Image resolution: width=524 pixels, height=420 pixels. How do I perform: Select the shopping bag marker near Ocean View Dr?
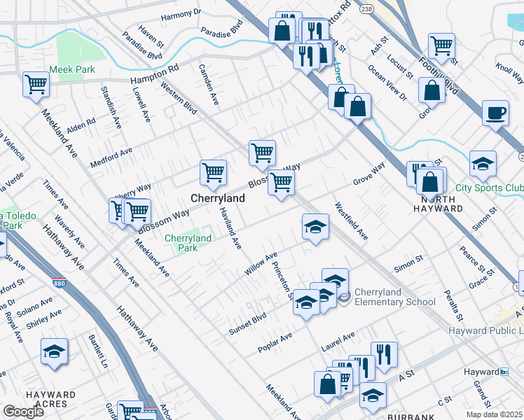point(432,91)
